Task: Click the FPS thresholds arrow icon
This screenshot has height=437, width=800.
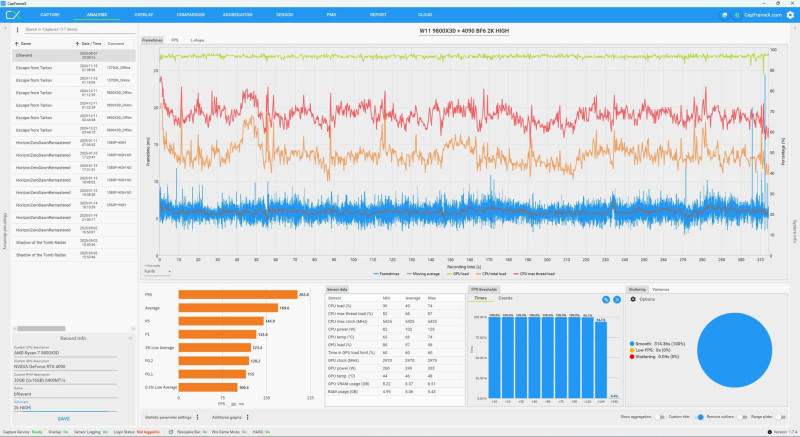Action: click(x=617, y=299)
